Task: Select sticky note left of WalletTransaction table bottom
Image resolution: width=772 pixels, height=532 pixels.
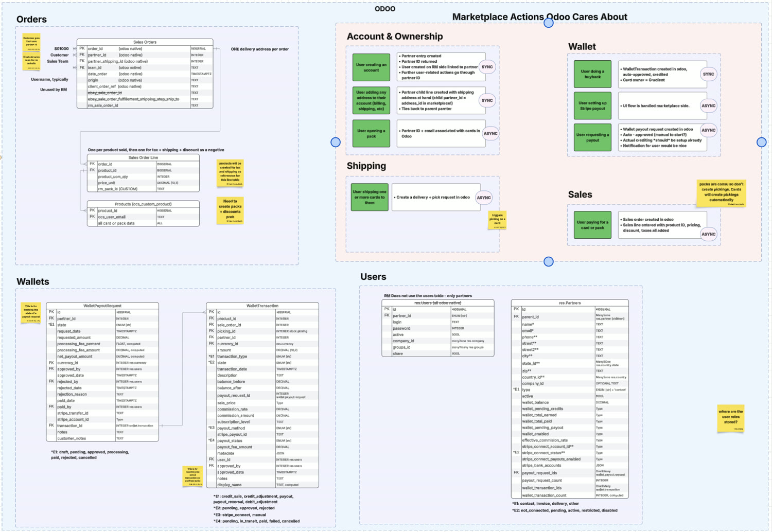Action: tap(192, 476)
